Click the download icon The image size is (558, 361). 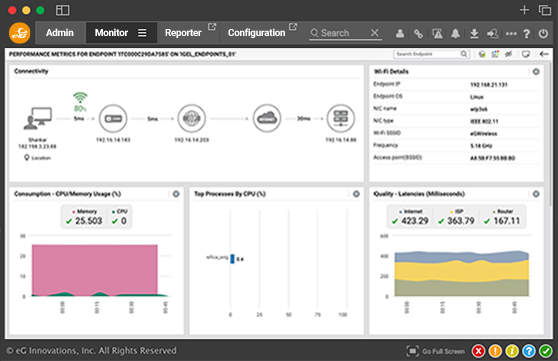point(474,34)
